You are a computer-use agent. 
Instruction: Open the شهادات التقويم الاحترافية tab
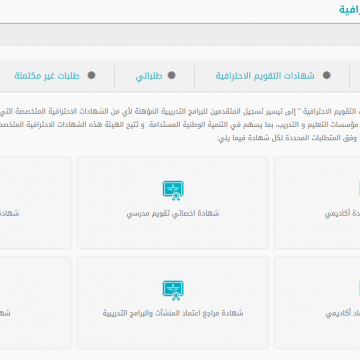[x=265, y=76]
